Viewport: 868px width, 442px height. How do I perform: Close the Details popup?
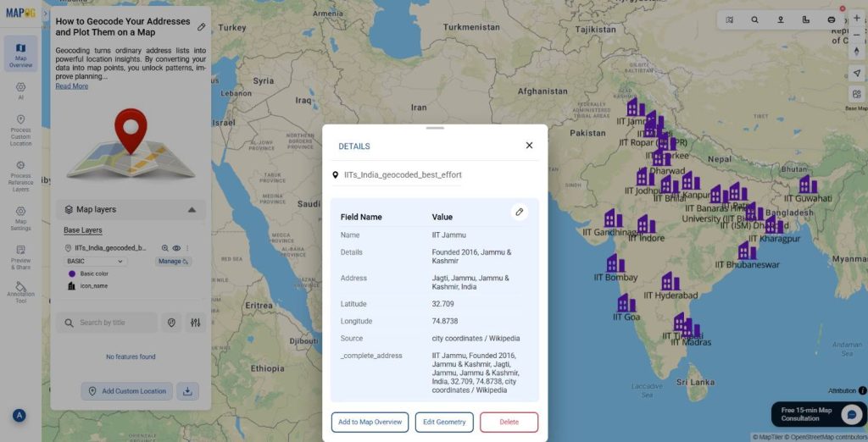[x=529, y=146]
